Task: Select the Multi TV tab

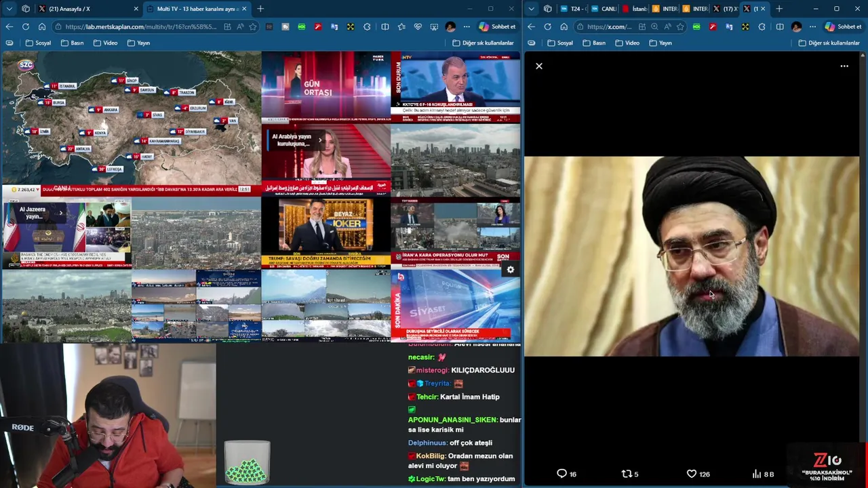Action: click(x=197, y=9)
